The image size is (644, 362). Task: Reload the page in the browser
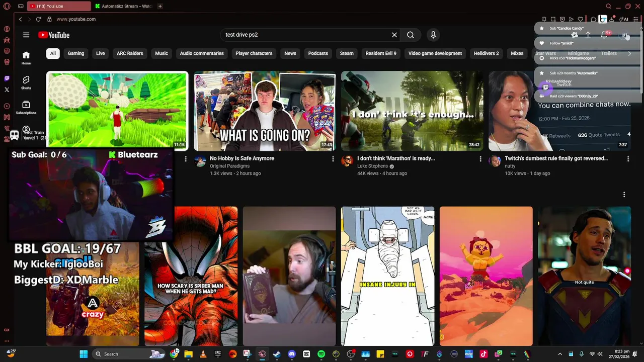(x=38, y=19)
